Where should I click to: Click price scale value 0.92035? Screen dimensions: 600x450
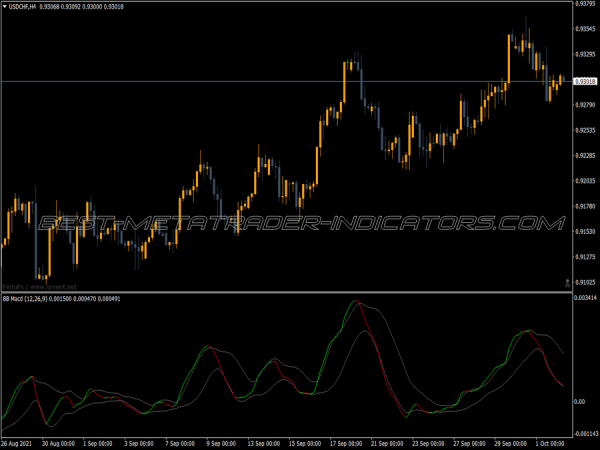[585, 181]
